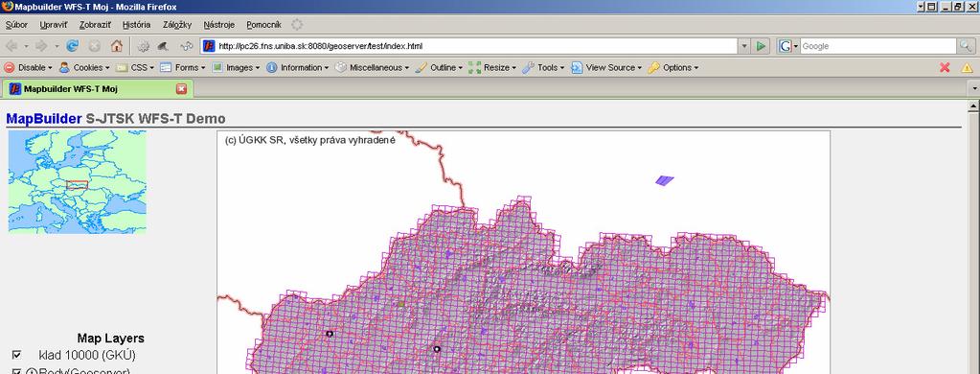Click the Google search input field
Image resolution: width=980 pixels, height=374 pixels.
(x=877, y=46)
